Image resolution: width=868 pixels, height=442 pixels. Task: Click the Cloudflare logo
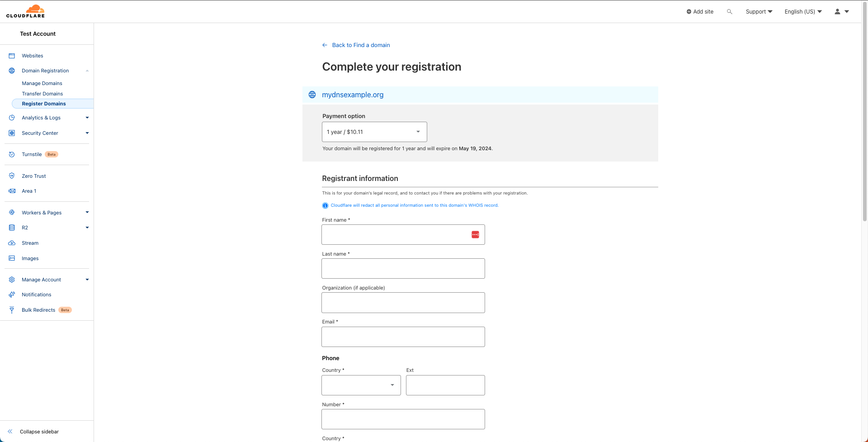coord(25,11)
